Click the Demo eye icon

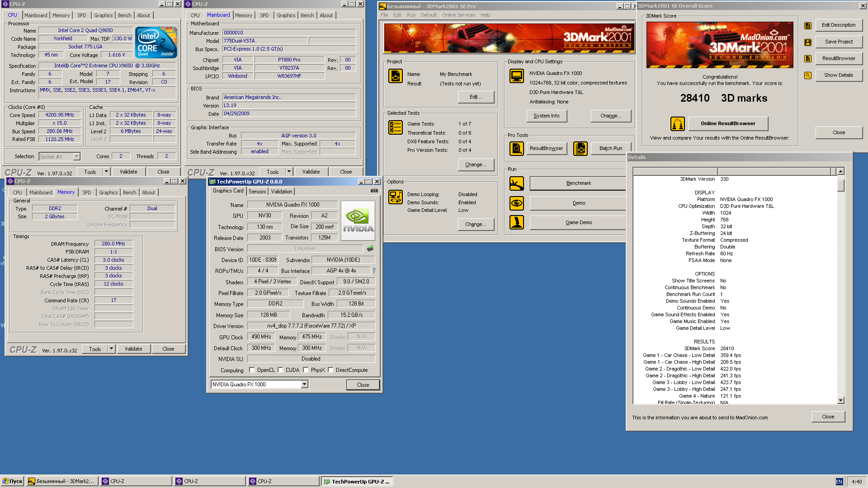[516, 203]
